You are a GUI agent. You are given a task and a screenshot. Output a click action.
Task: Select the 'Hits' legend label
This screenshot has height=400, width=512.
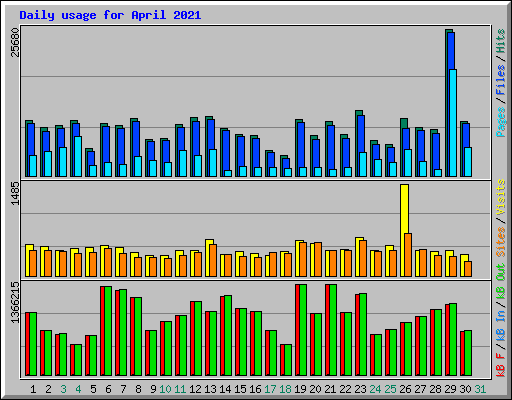[x=501, y=41]
